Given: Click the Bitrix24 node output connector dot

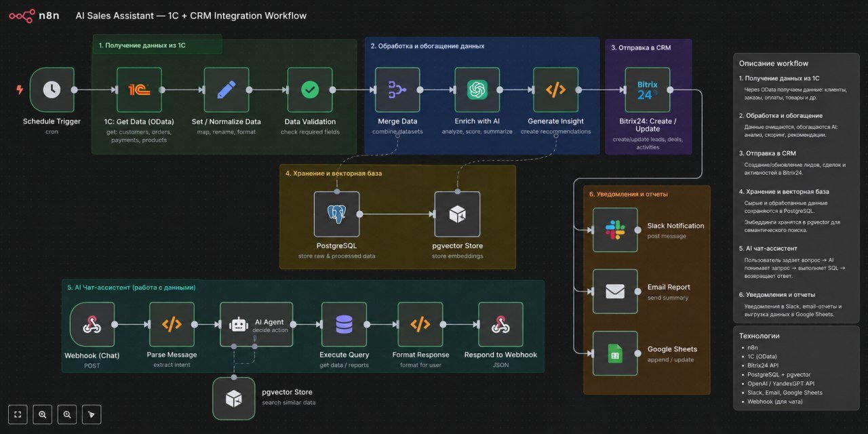Looking at the screenshot, I should (x=670, y=90).
